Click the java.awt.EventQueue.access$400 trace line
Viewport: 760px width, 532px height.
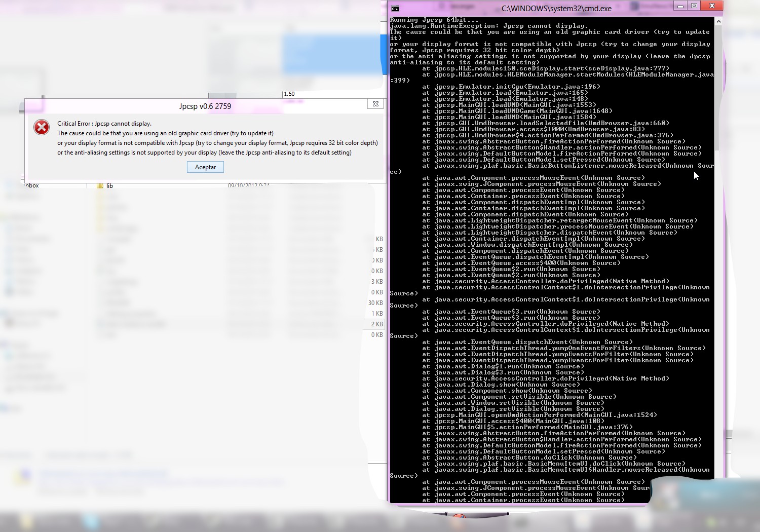click(521, 263)
